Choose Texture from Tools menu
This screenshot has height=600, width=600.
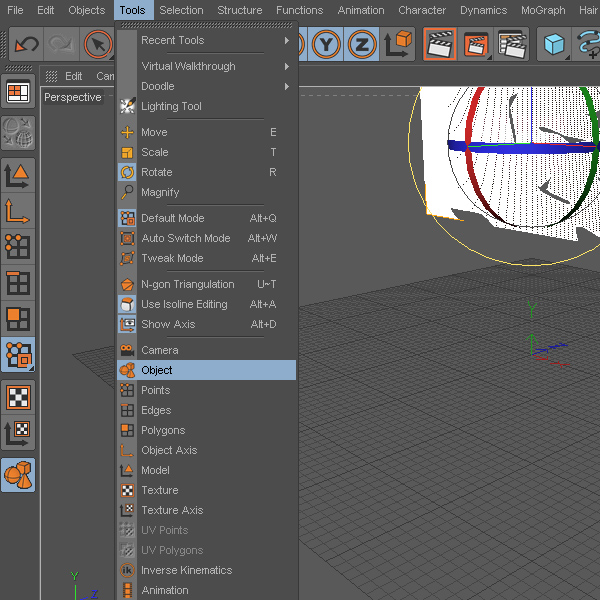point(207,490)
